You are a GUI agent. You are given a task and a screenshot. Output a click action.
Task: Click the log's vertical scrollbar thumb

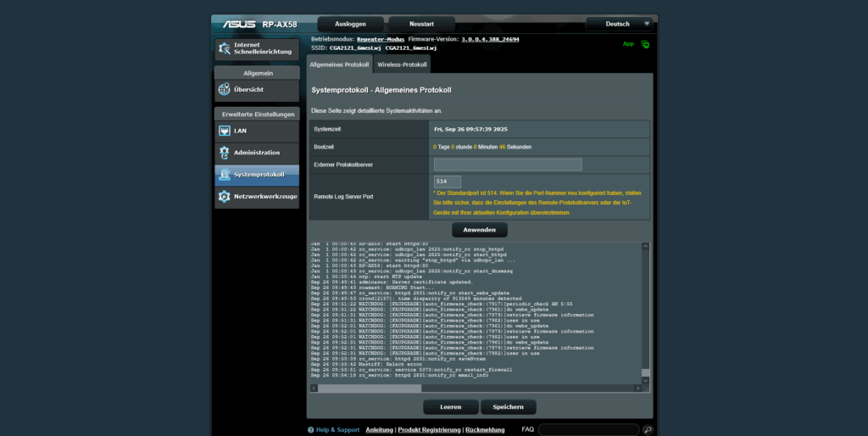(x=645, y=372)
